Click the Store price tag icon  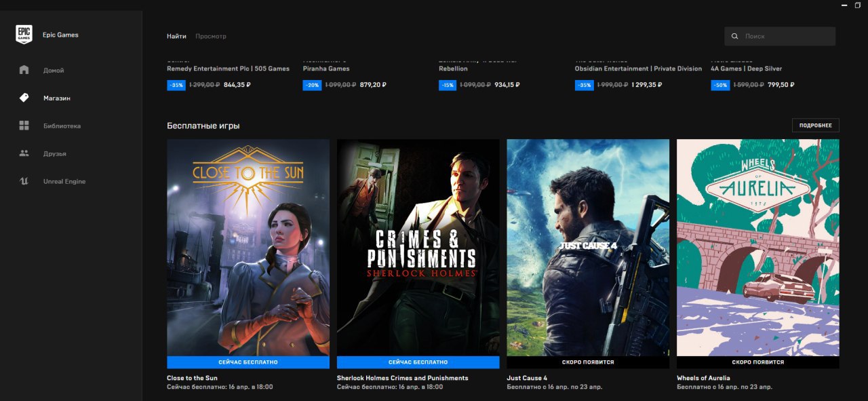pyautogui.click(x=24, y=98)
